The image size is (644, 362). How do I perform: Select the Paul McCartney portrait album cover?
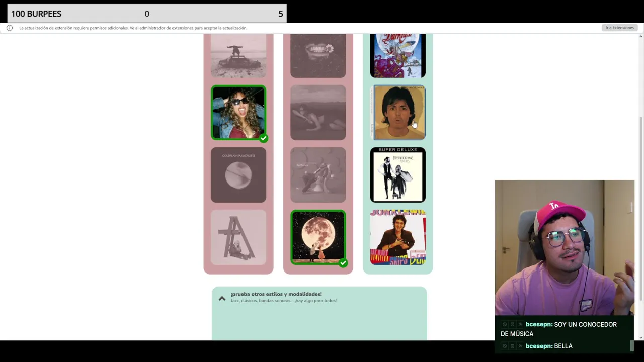tap(398, 113)
